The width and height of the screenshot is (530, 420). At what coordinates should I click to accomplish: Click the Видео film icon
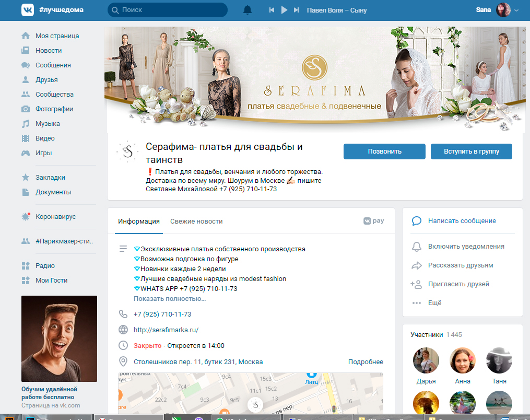pos(26,138)
